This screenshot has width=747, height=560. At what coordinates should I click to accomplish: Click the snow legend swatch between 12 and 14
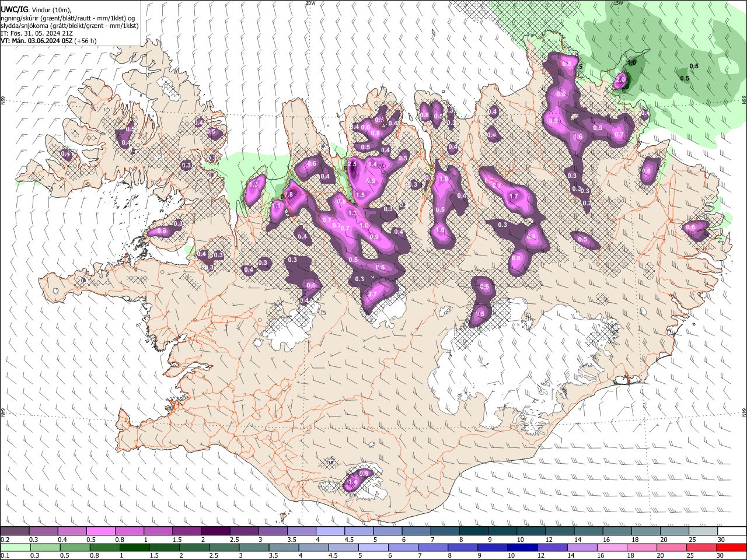pyautogui.click(x=560, y=531)
